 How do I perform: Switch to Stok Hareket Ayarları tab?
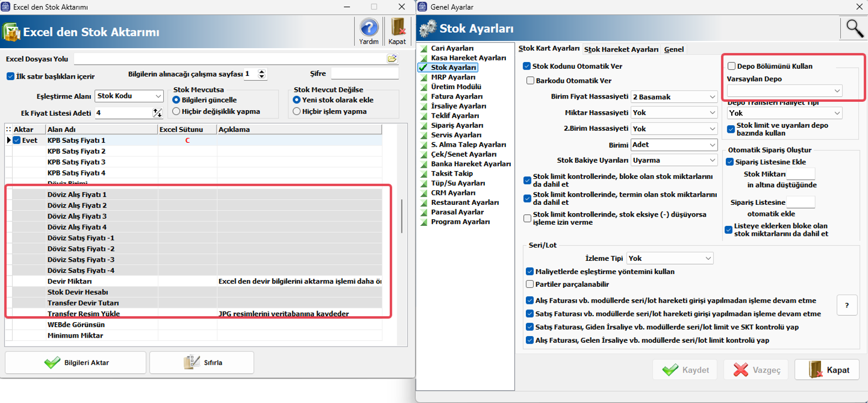(622, 49)
